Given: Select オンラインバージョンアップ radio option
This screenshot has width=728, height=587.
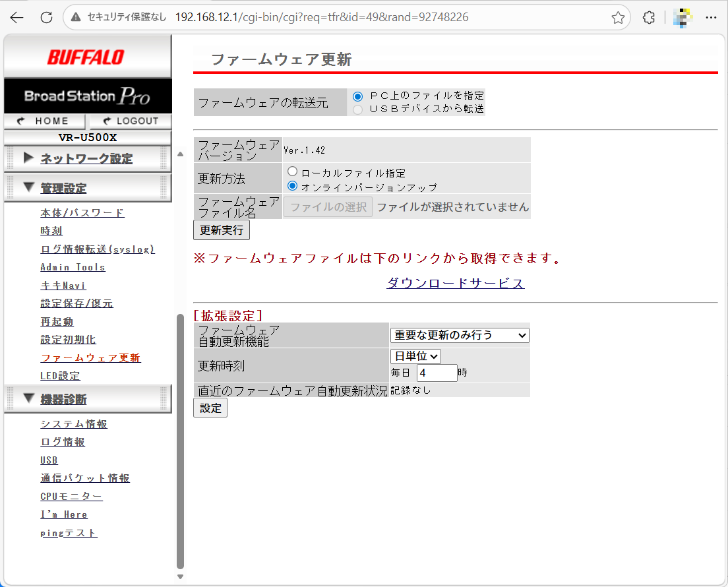Looking at the screenshot, I should (x=293, y=187).
